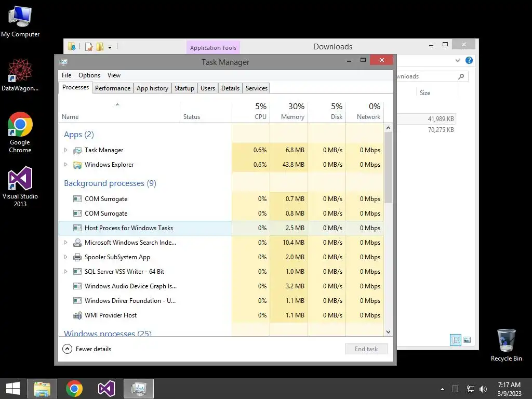Switch to the Performance tab

point(113,88)
